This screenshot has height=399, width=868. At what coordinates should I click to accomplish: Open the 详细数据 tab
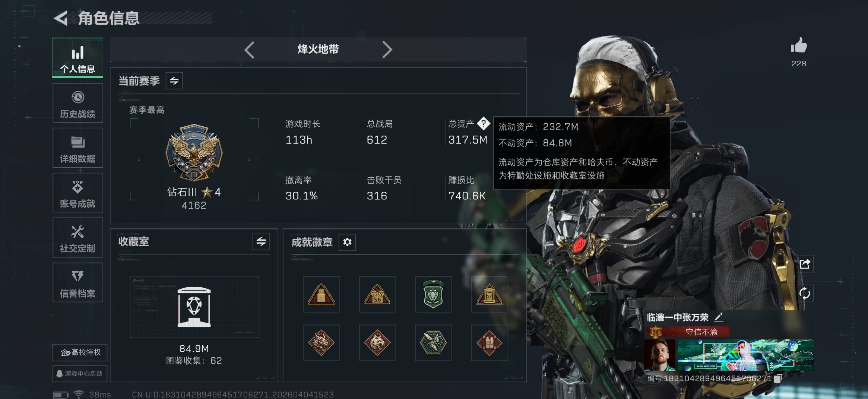click(x=78, y=148)
